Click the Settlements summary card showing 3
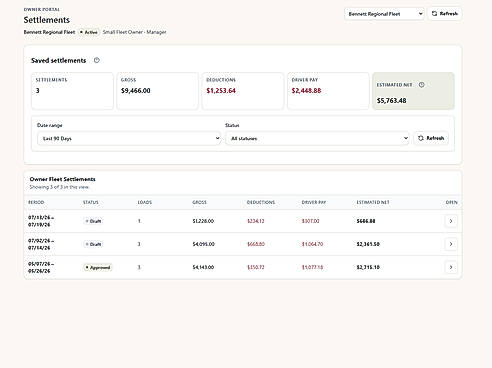 [72, 91]
